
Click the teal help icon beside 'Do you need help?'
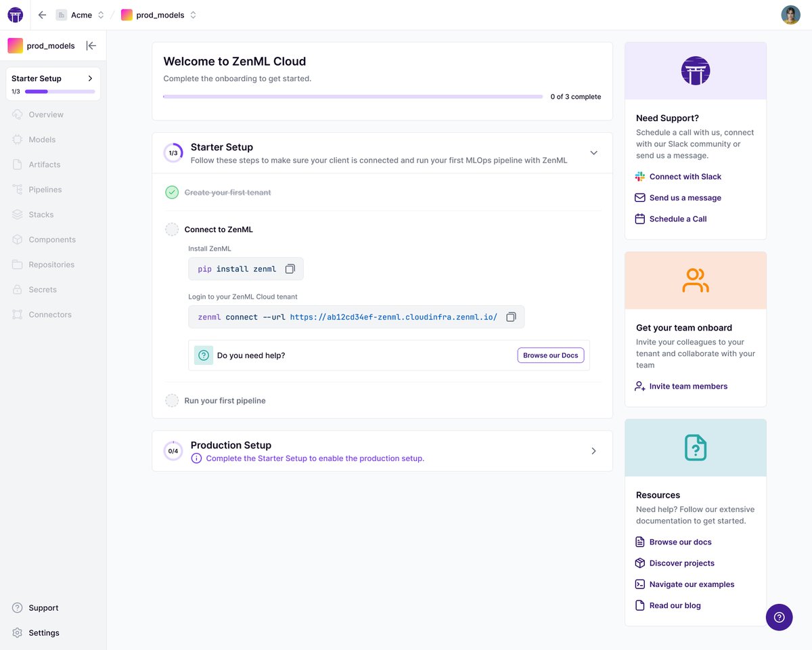[204, 355]
